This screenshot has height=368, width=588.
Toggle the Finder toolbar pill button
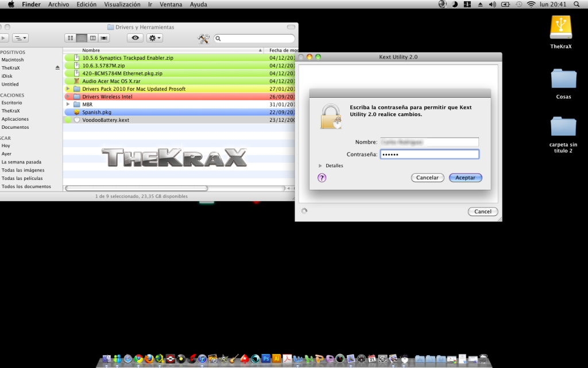pos(291,27)
